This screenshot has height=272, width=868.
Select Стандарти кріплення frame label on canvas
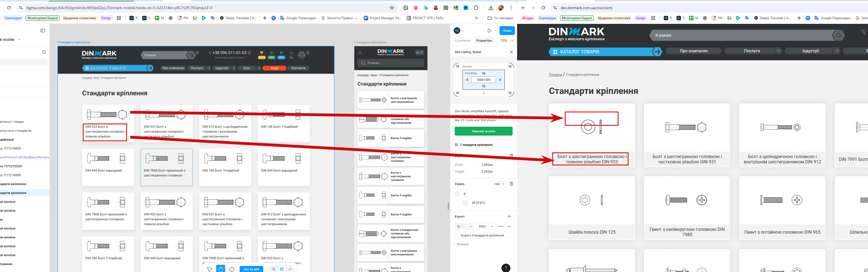pyautogui.click(x=74, y=42)
